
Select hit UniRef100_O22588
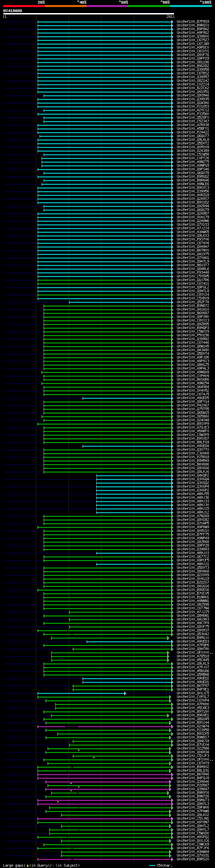193,748
